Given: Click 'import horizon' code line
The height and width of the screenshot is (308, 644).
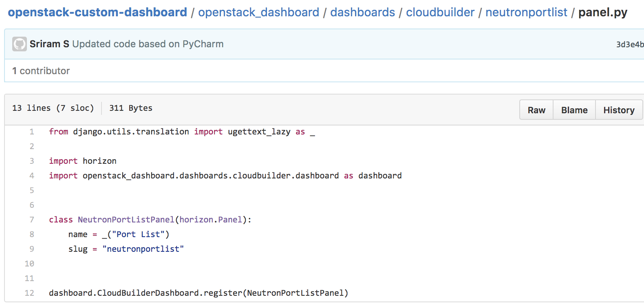Looking at the screenshot, I should pyautogui.click(x=83, y=161).
